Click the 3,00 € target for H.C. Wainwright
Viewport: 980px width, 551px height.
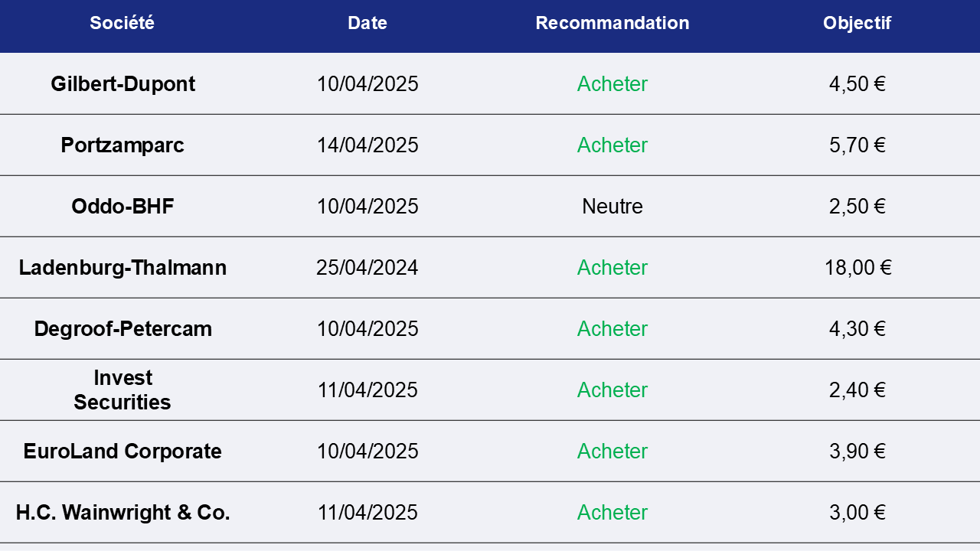857,513
